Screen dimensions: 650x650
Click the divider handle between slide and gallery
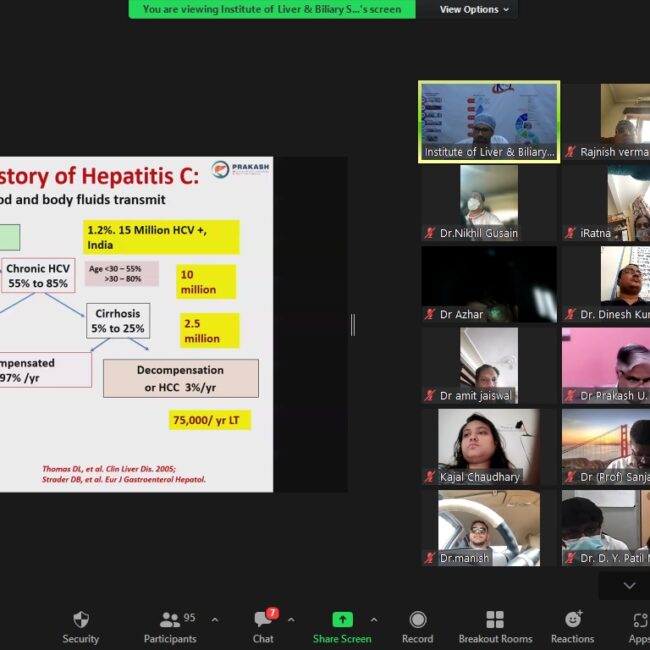352,325
